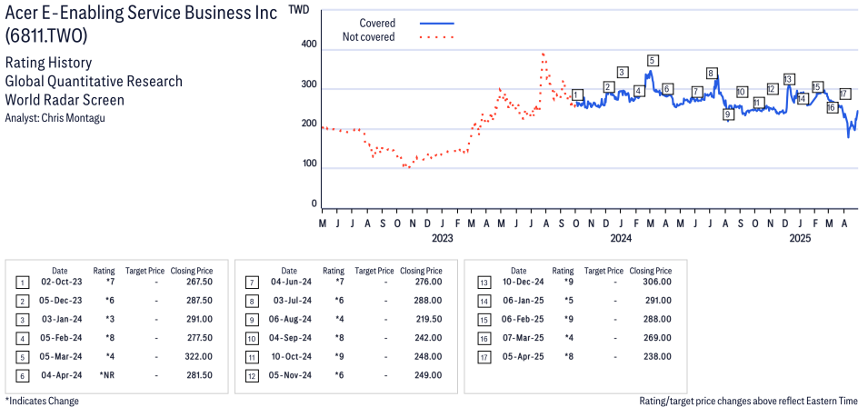Click the boxed 1 in the 02-Oct-23 row
Viewport: 868px width, 407px height.
22,283
